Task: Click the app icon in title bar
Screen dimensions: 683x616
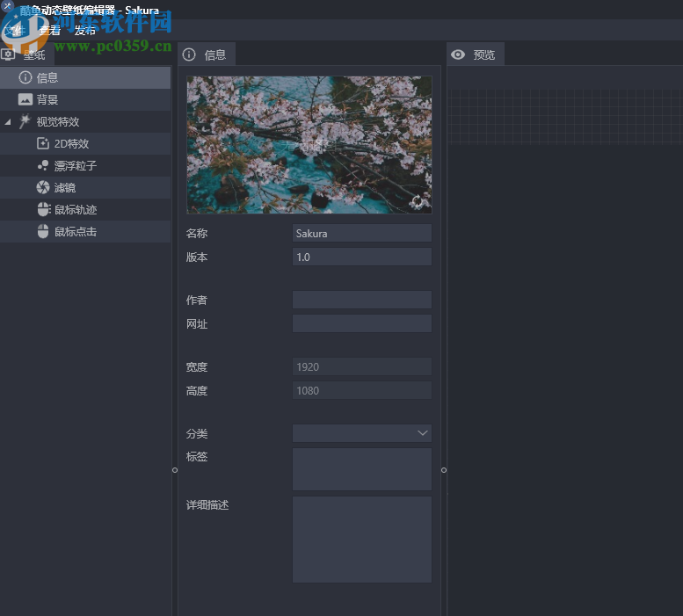Action: [x=7, y=5]
